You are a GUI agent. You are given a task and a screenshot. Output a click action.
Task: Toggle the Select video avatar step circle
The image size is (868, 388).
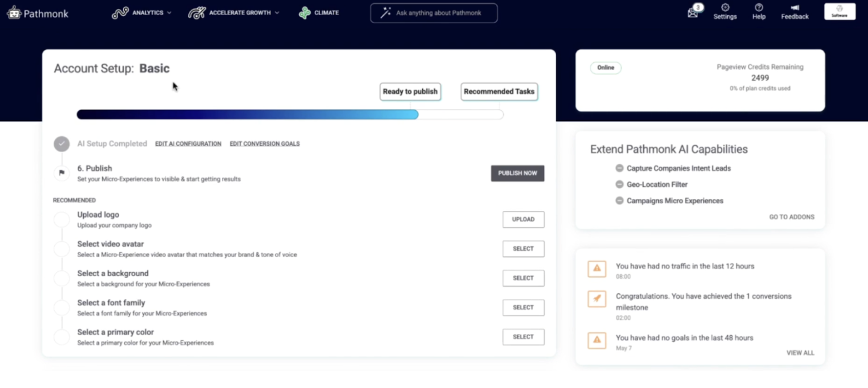point(62,249)
